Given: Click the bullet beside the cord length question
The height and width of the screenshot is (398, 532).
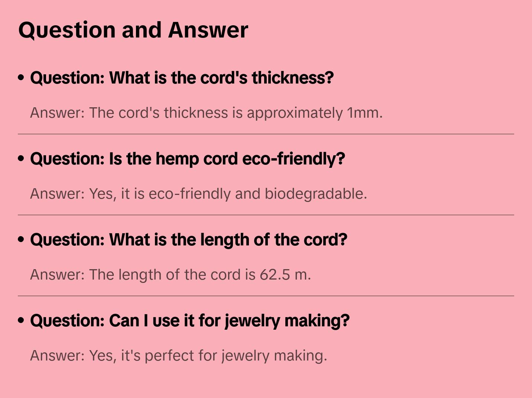Looking at the screenshot, I should [21, 239].
